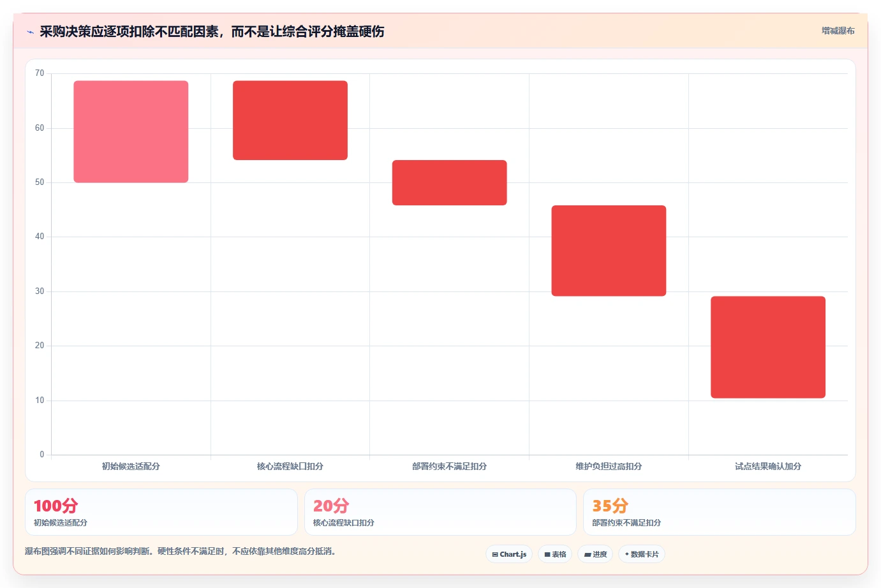
Task: Click the 增减瀑布 label in the header
Action: (838, 31)
